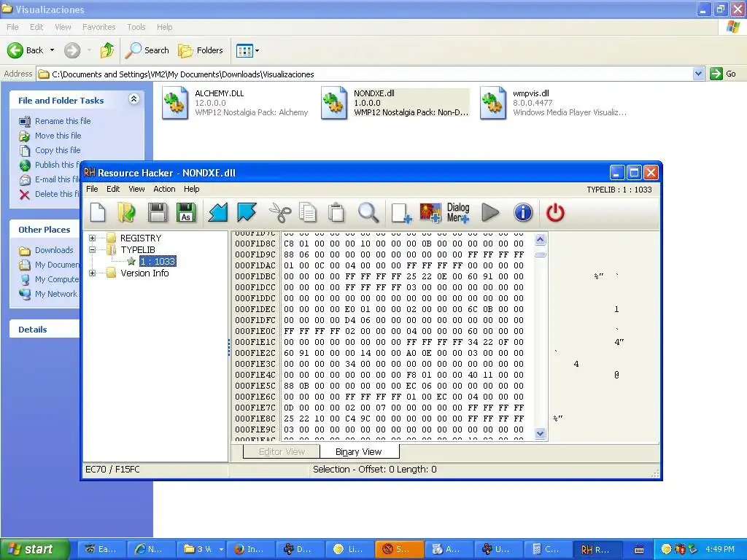Screen dimensions: 747x560
Task: Open the About info icon
Action: (x=523, y=212)
